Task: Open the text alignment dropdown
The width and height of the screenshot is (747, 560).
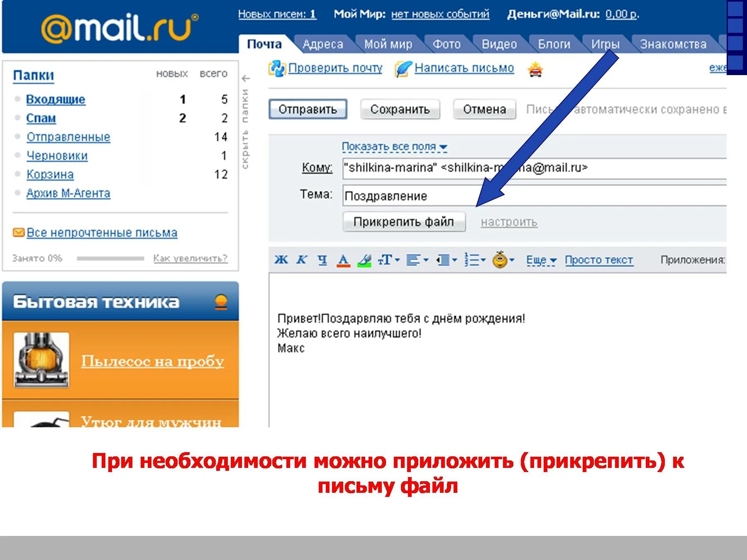Action: 417,260
